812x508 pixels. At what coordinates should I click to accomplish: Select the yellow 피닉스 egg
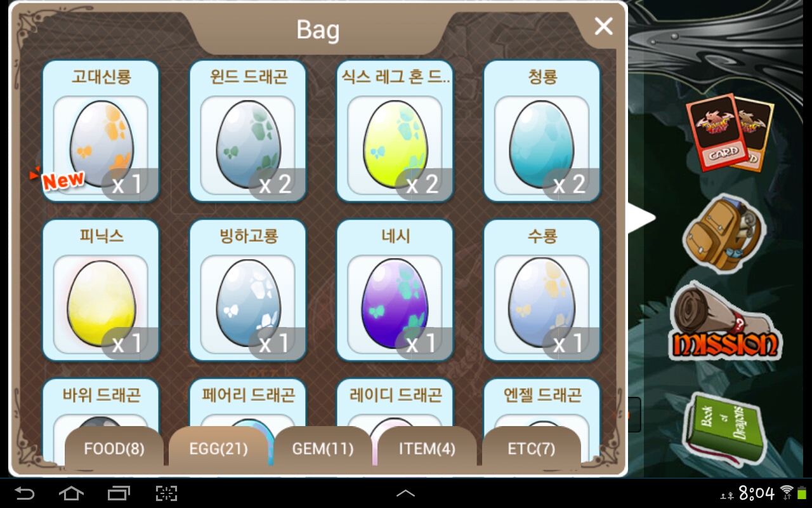[101, 291]
